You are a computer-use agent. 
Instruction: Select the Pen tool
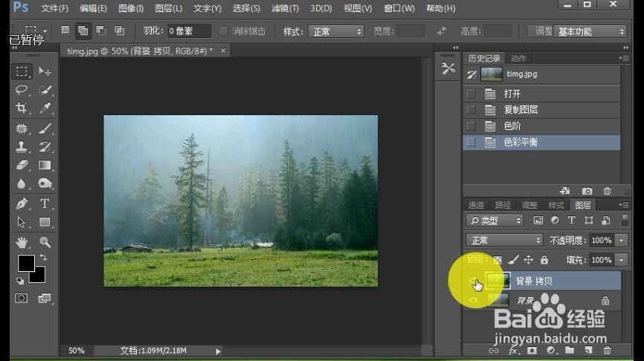point(22,204)
